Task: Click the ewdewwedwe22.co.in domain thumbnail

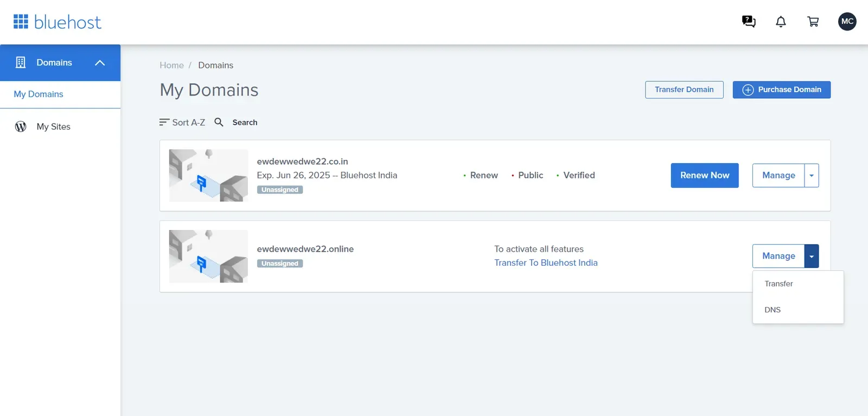Action: [x=208, y=176]
